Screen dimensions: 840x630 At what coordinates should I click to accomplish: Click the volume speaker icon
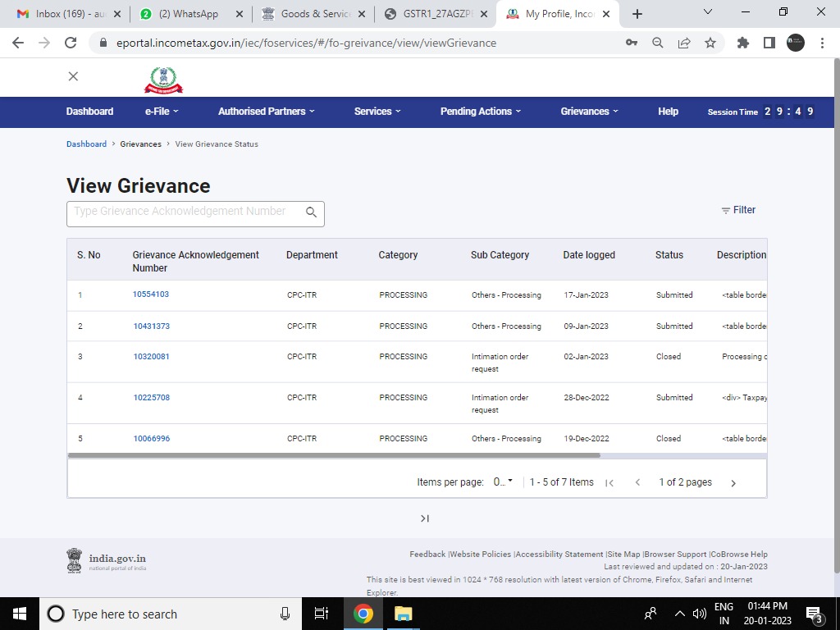point(699,614)
